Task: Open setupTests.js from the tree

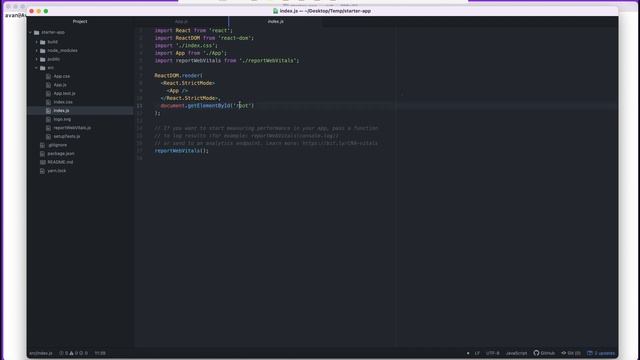Action: tap(67, 136)
